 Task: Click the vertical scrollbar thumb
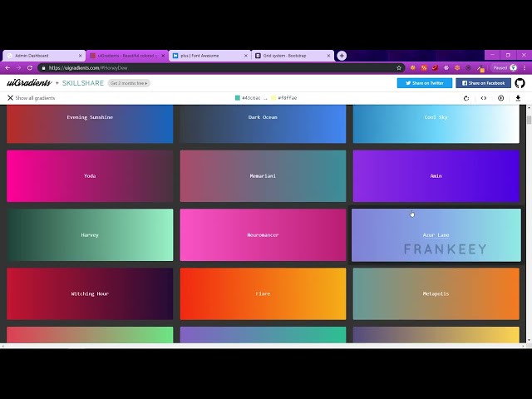(529, 120)
